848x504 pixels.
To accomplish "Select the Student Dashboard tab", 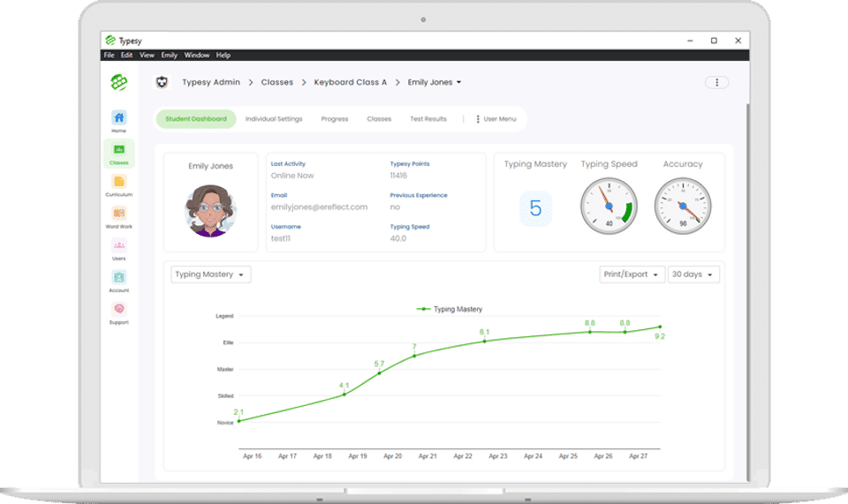I will tap(196, 119).
